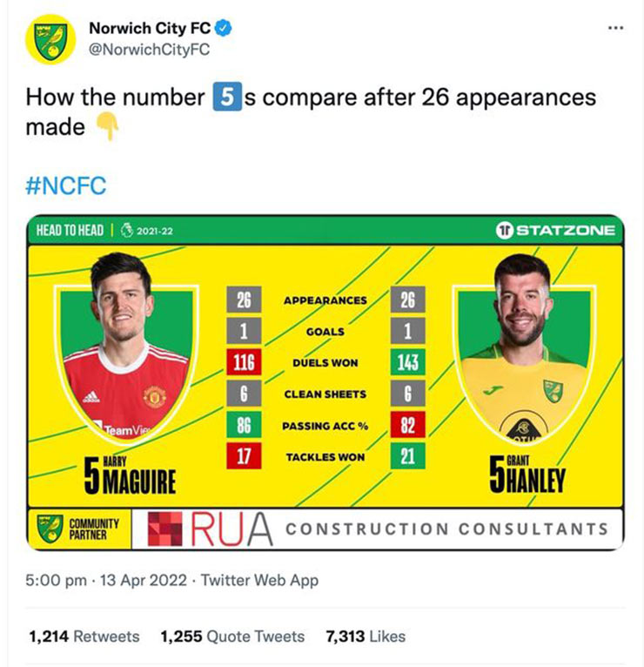Image resolution: width=644 pixels, height=667 pixels.
Task: Open the @NorwichCityFC handle link
Action: (149, 50)
